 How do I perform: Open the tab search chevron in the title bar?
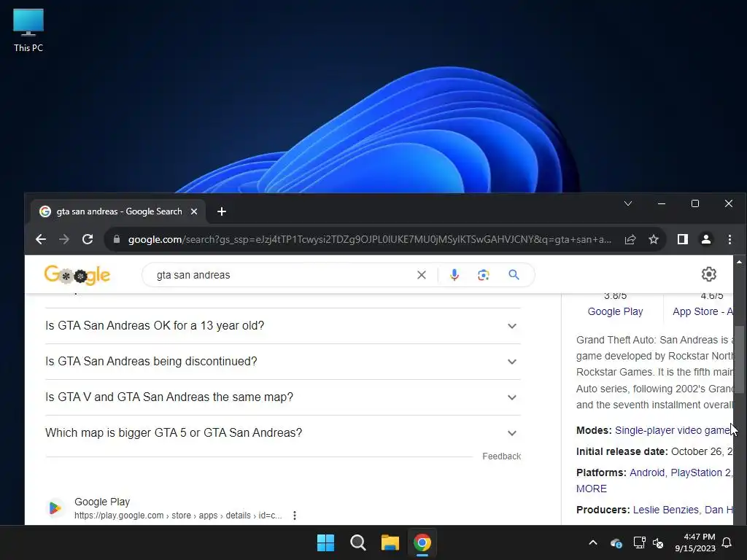(x=628, y=203)
